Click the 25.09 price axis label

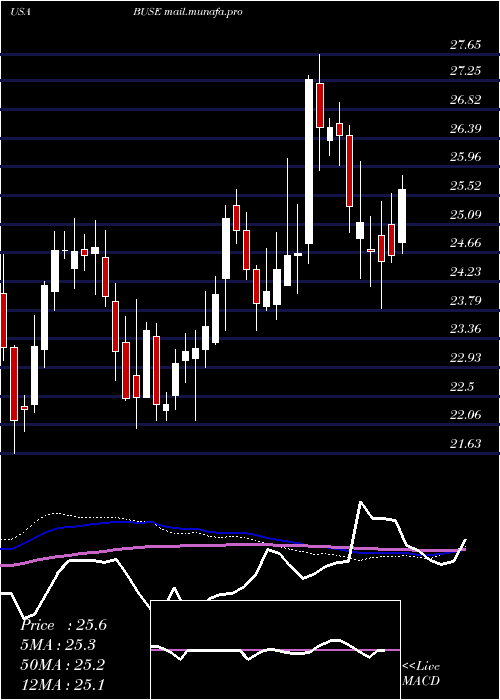(465, 215)
